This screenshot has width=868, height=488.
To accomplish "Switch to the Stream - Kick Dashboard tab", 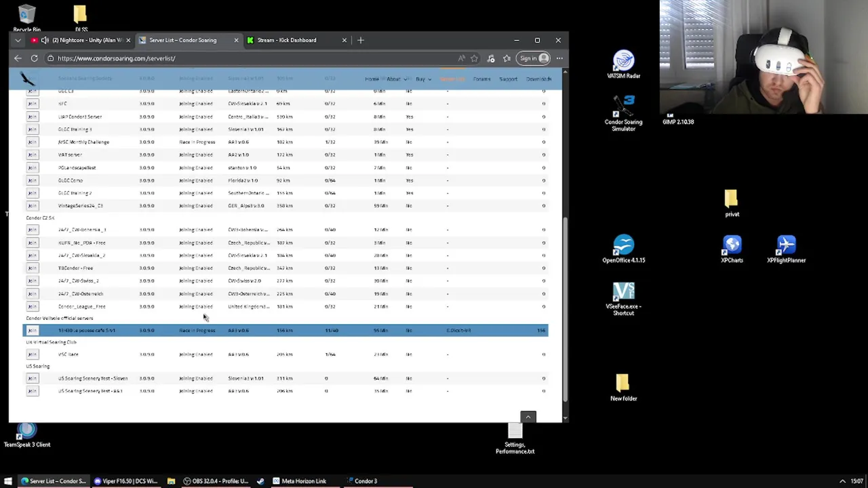I will 296,40.
